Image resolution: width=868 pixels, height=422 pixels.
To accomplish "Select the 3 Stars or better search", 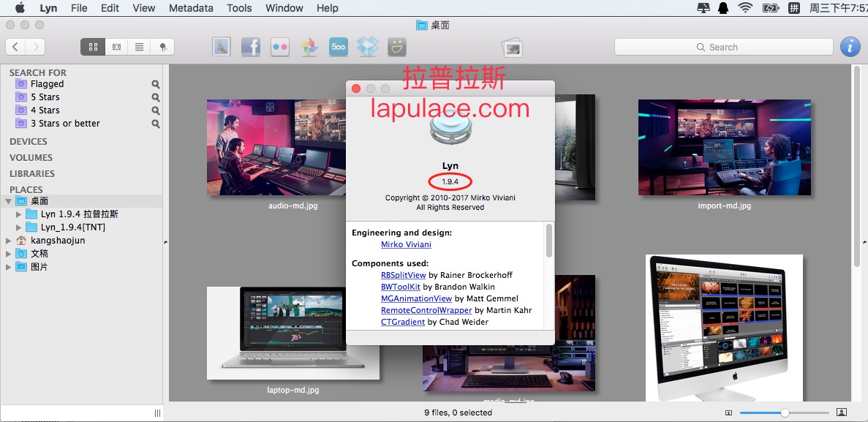I will coord(65,124).
